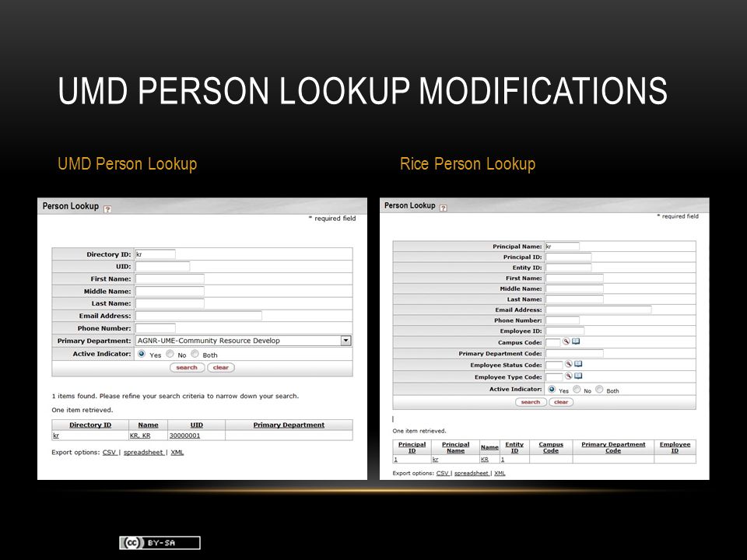Sort Rice results by Principal Name header
This screenshot has width=747, height=560.
click(455, 447)
